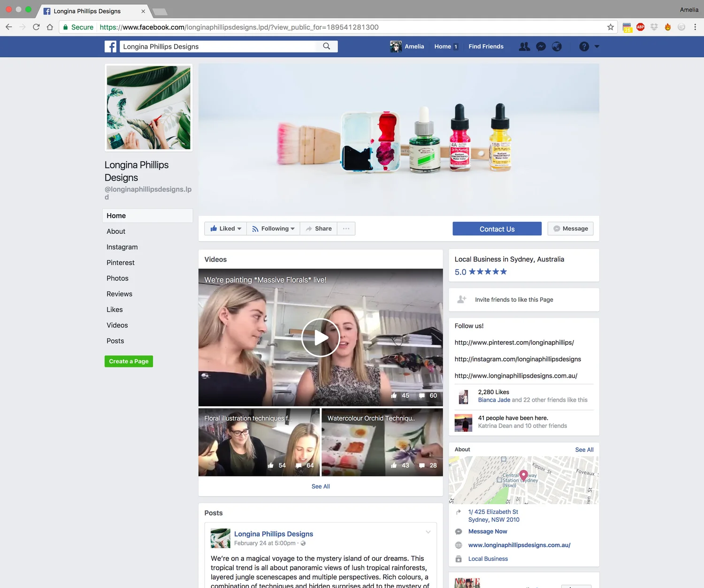Click the invite friends person icon

462,299
